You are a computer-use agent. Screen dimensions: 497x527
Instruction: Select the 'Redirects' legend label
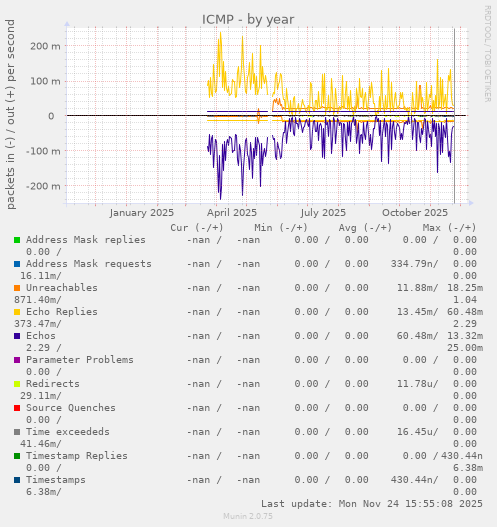[x=53, y=383]
